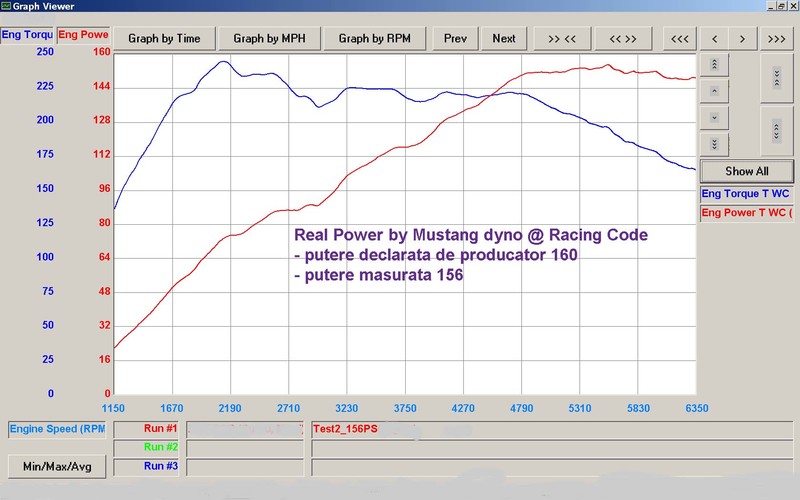
Task: Click the 3230 RPM axis label
Action: click(x=346, y=409)
